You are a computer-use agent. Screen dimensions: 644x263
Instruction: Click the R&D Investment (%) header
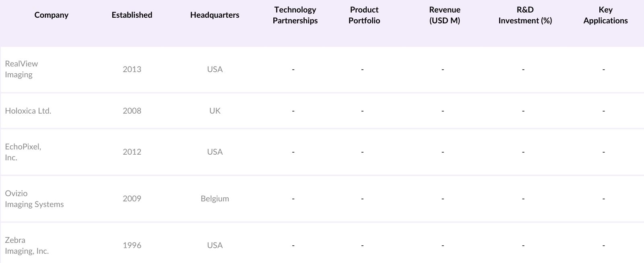(x=525, y=15)
